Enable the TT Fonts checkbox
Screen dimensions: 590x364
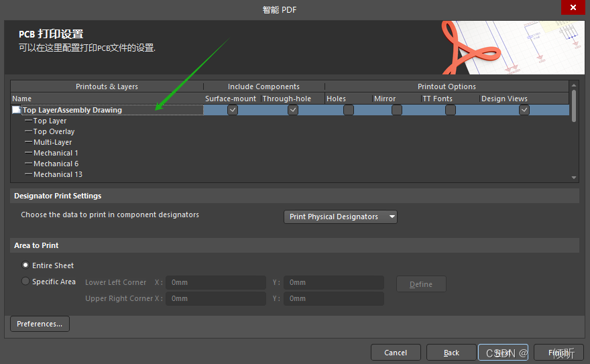pyautogui.click(x=451, y=110)
